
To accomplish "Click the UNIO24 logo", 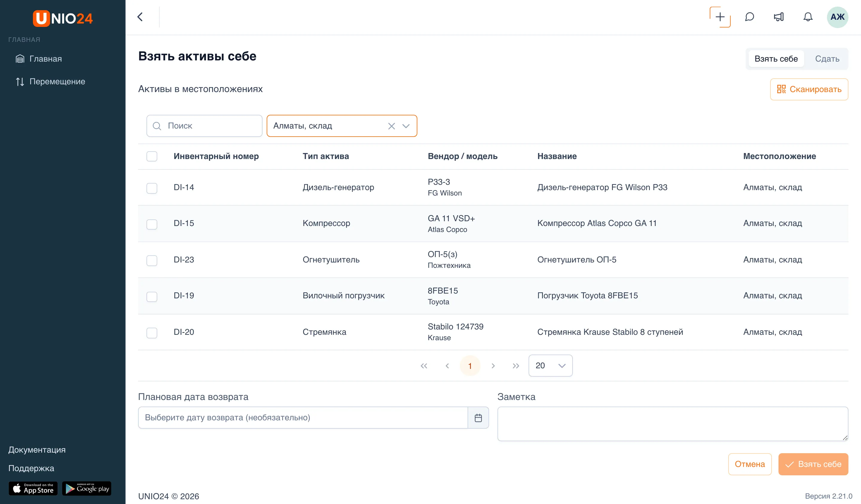I will pos(63,18).
